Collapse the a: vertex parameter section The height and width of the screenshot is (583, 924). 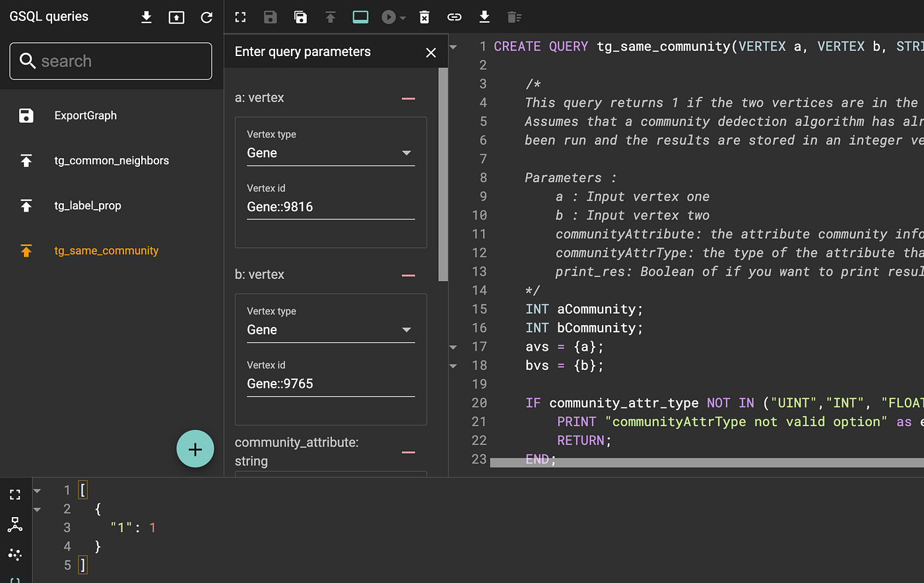tap(409, 97)
